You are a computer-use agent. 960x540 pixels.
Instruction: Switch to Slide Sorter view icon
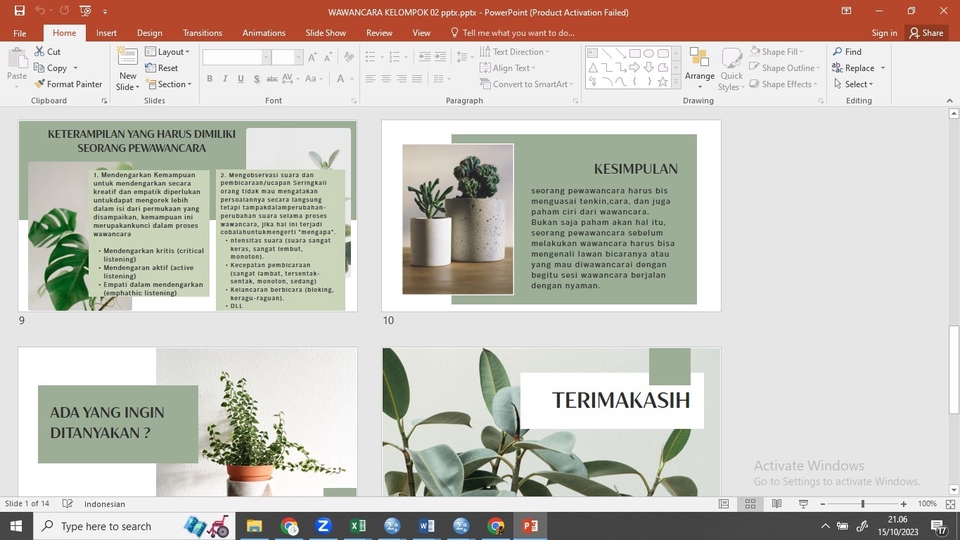point(750,504)
